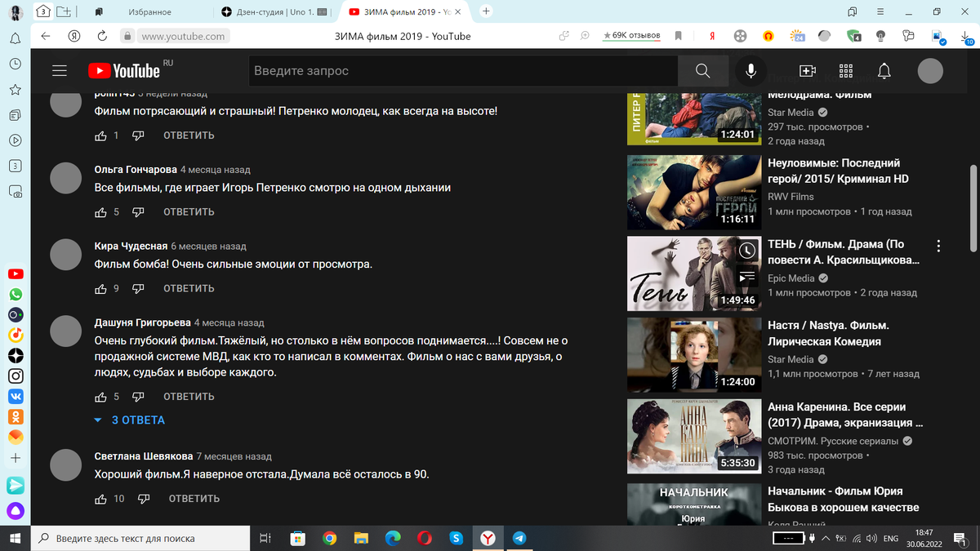
Task: Open ТЕНЬ video options menu
Action: 939,246
